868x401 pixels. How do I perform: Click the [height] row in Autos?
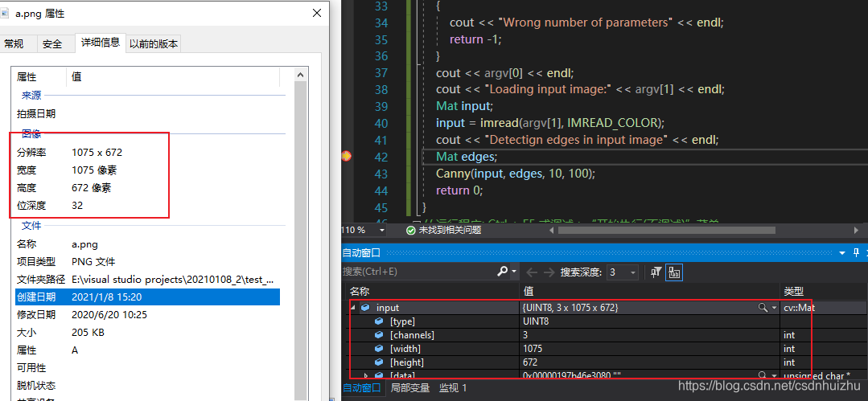tap(607, 362)
